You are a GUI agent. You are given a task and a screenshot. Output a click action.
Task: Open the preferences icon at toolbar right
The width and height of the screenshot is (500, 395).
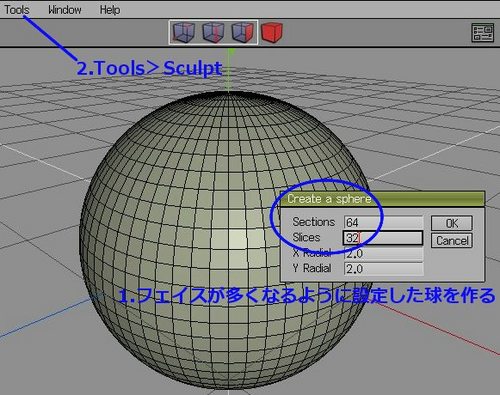[x=482, y=33]
